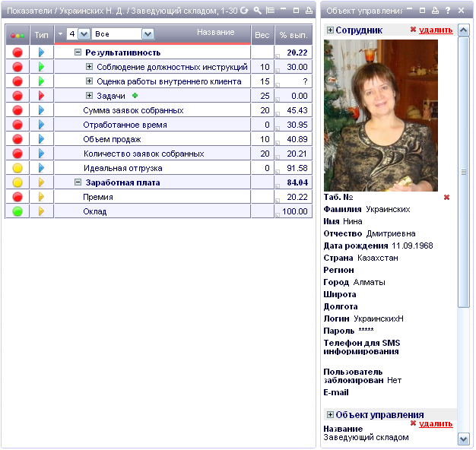The width and height of the screenshot is (476, 450).
Task: Click the city value Алматы
Action: pyautogui.click(x=369, y=282)
